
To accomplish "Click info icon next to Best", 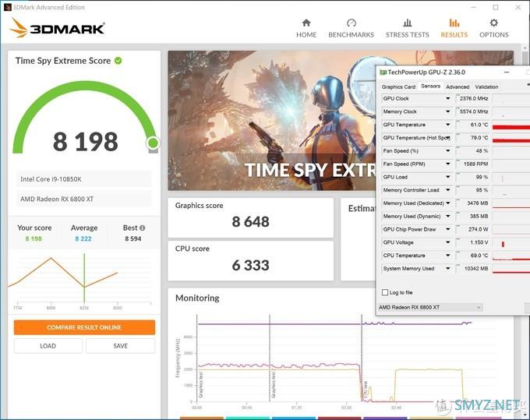I will tap(143, 228).
